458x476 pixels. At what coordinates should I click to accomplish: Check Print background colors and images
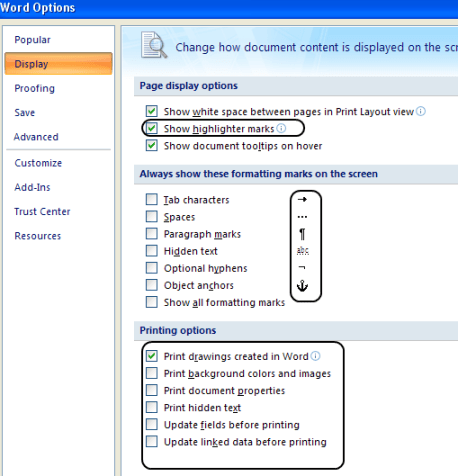pyautogui.click(x=152, y=373)
